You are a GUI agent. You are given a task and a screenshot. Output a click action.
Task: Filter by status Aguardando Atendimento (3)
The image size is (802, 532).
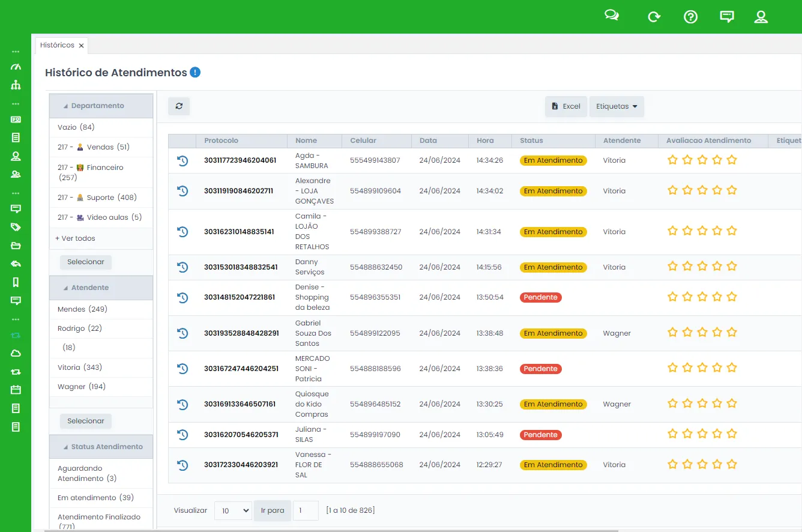click(87, 473)
